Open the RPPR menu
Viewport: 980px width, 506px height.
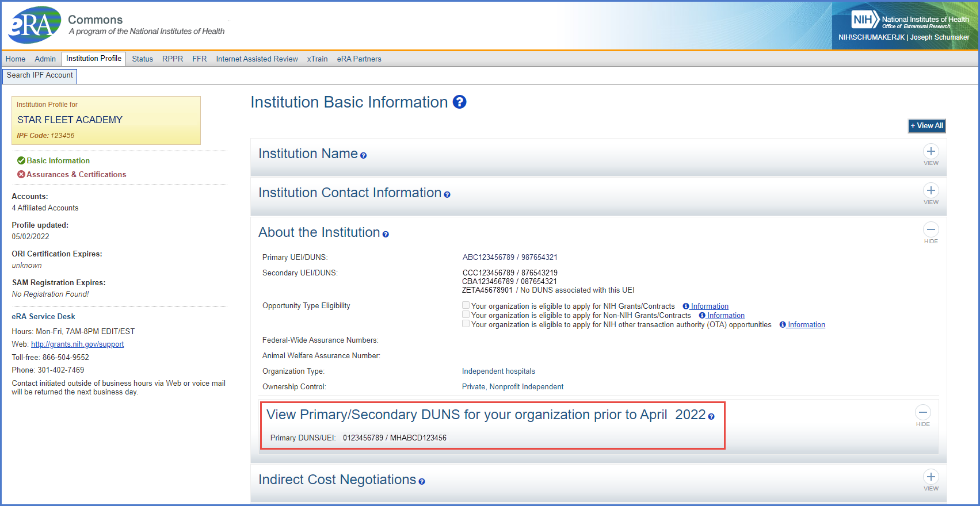click(173, 59)
